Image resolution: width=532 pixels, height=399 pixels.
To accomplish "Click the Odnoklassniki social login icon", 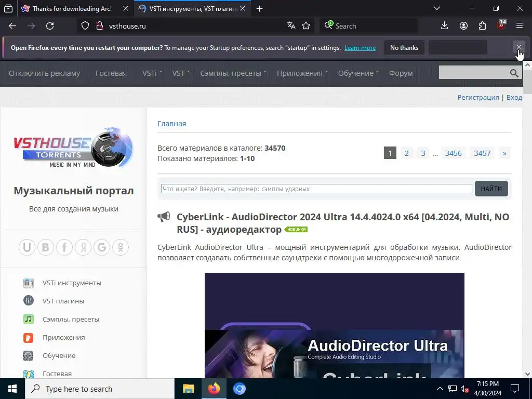I will (x=121, y=247).
